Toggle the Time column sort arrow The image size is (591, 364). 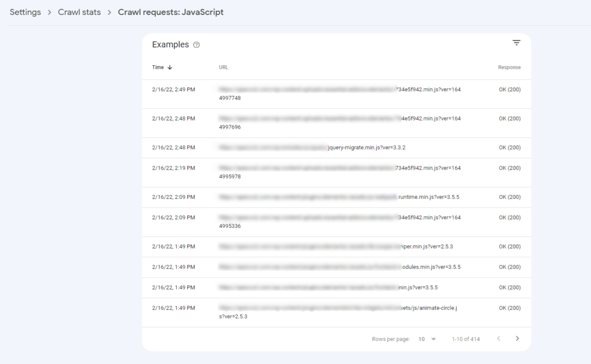170,67
